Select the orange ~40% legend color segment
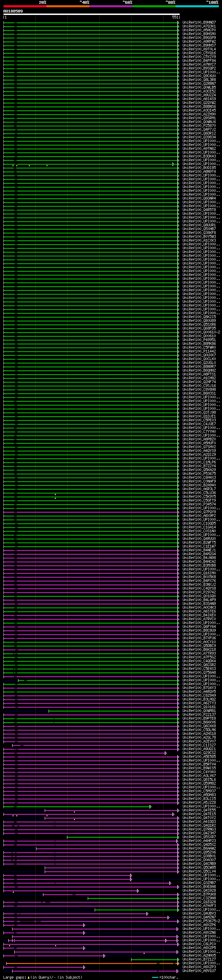 pos(68,6)
